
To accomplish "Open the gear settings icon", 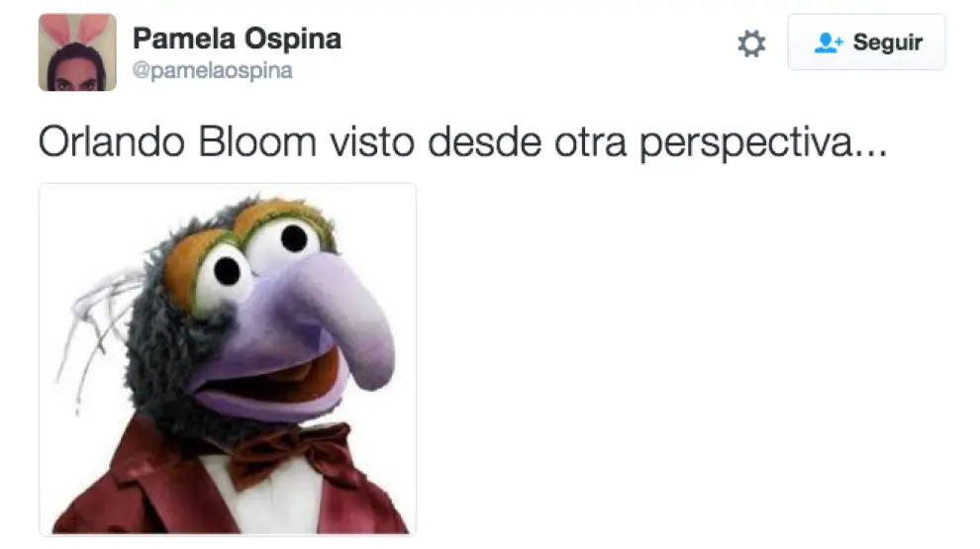I will [750, 44].
